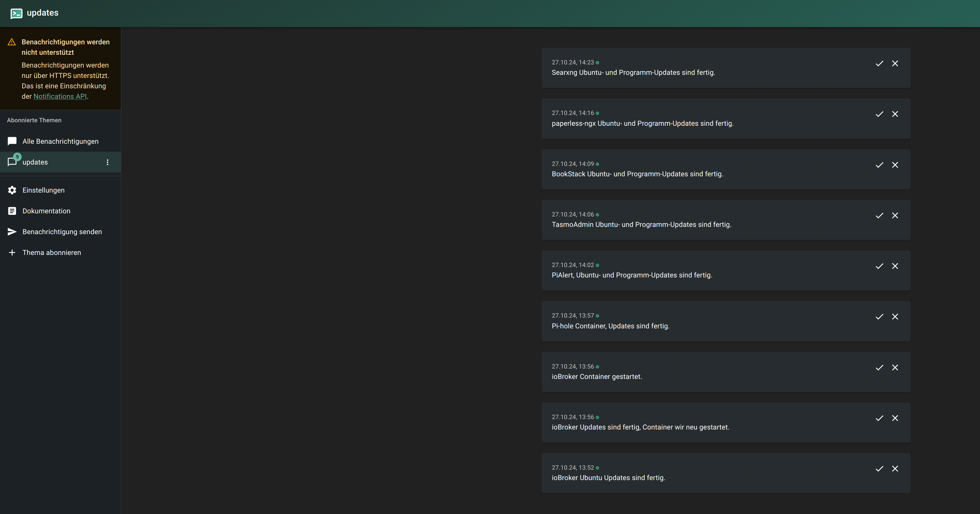
Task: Click text 'TasmoAdmin Ubuntu- und Programm-Updates sind fertig.'
Action: (x=641, y=225)
